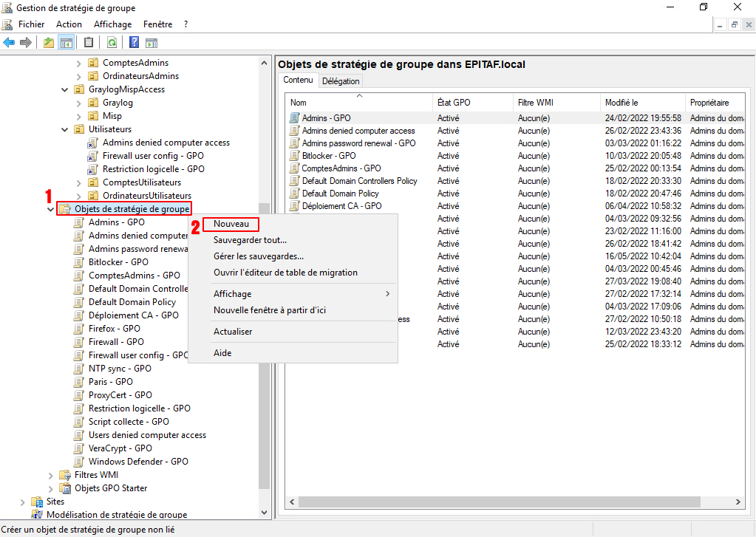
Task: Open Help with the blue question-mark icon
Action: tap(134, 42)
